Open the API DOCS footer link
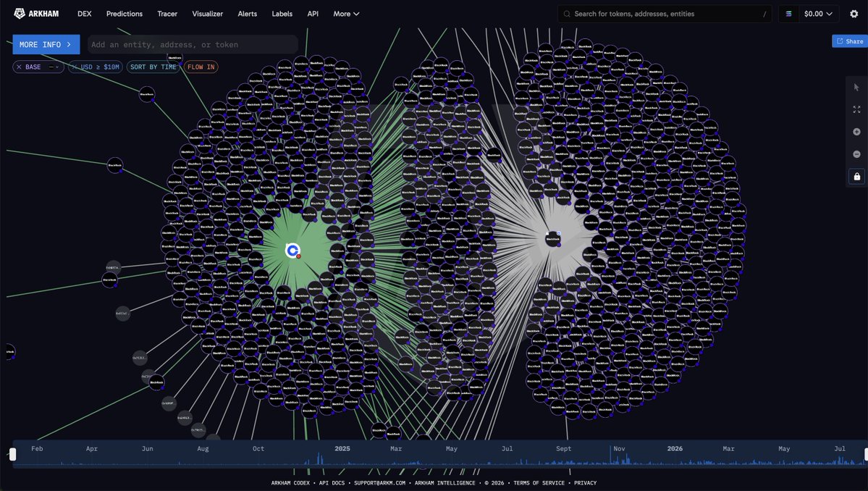 pos(332,483)
